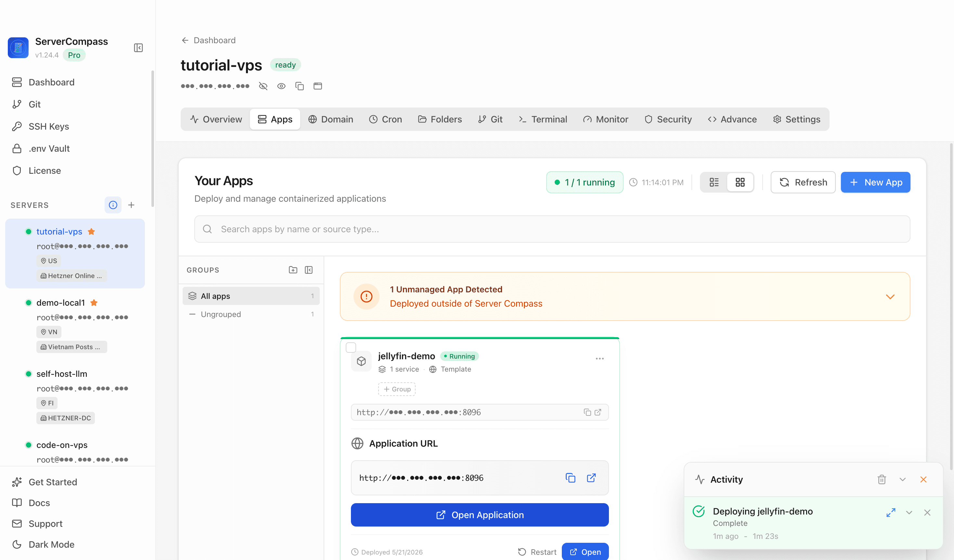Screen dimensions: 954x560
Task: Reveal the server IP with eye icon
Action: [281, 86]
